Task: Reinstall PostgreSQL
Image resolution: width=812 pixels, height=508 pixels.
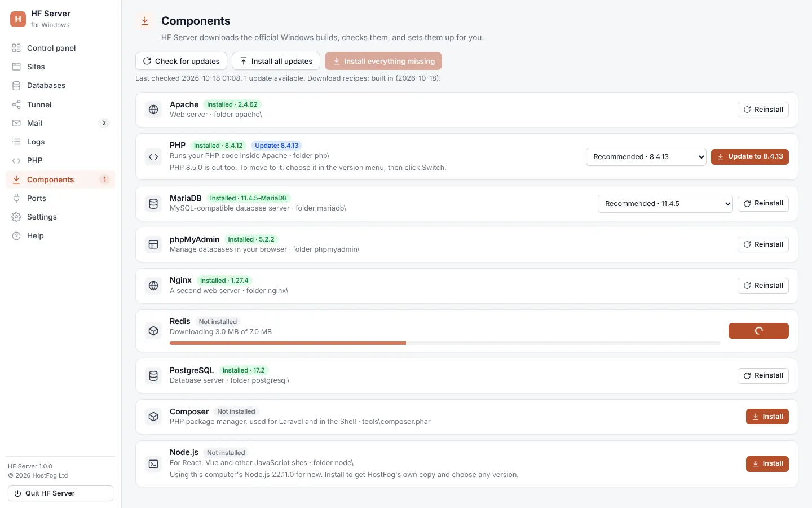Action: coord(763,376)
